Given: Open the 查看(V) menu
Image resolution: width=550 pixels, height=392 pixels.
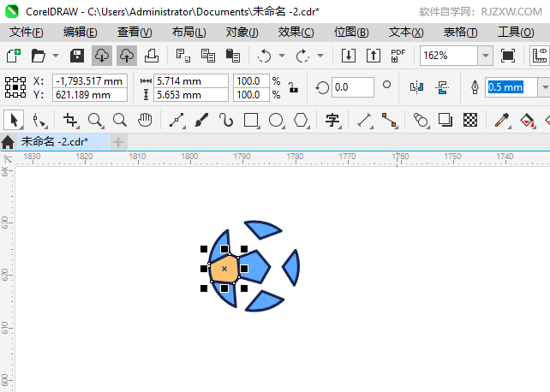Looking at the screenshot, I should point(135,33).
